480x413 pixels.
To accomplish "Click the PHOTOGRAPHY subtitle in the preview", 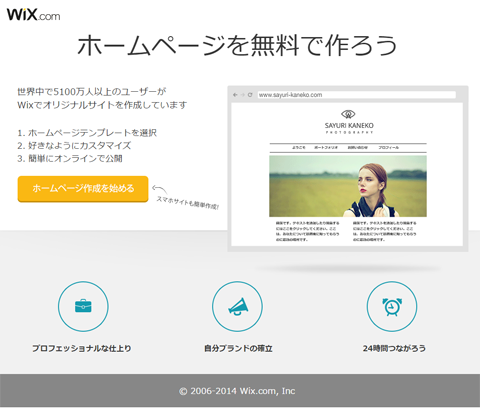I will tap(349, 133).
